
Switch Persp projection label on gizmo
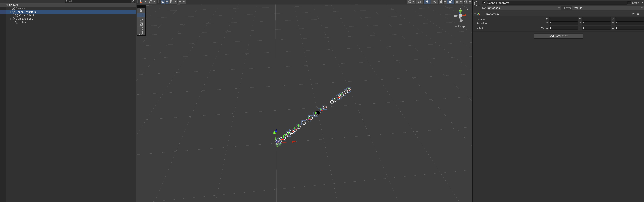[461, 26]
